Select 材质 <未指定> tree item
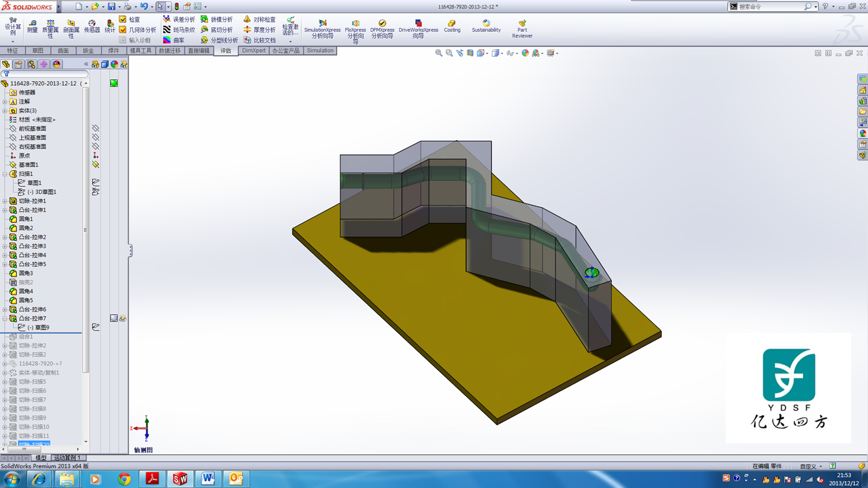Viewport: 868px width, 488px height. 36,120
